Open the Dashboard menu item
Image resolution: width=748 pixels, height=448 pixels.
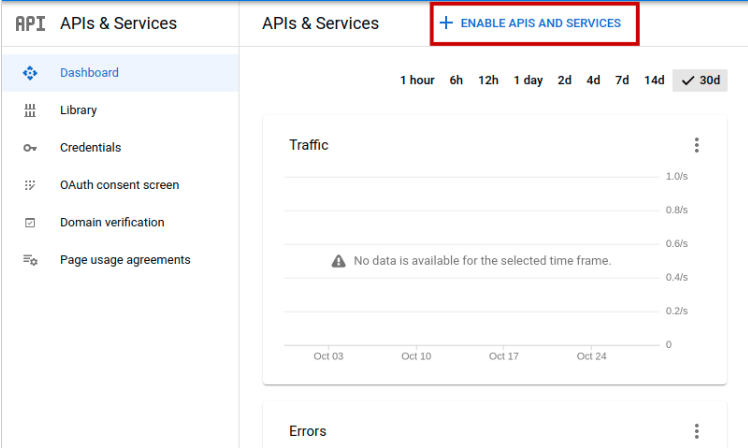click(121, 73)
